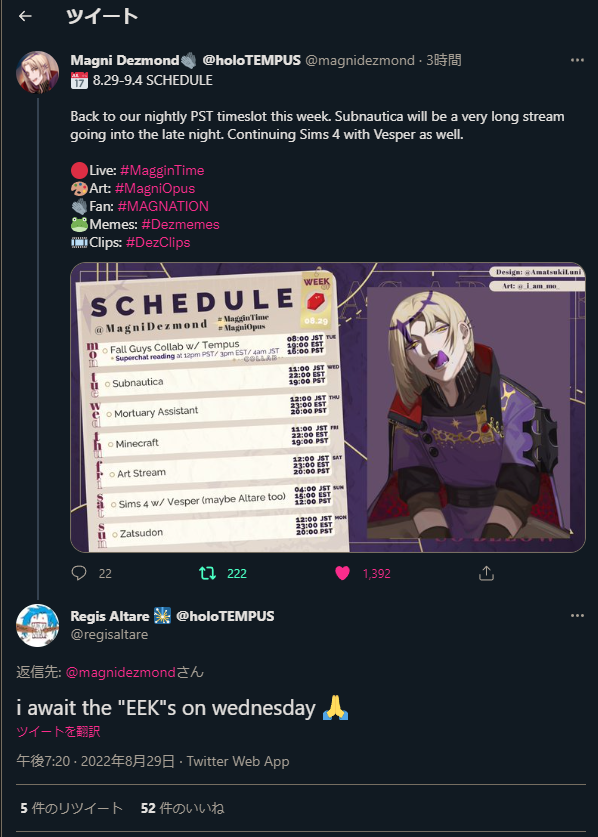Translate the tweet via ツイートを翻訳

point(58,731)
